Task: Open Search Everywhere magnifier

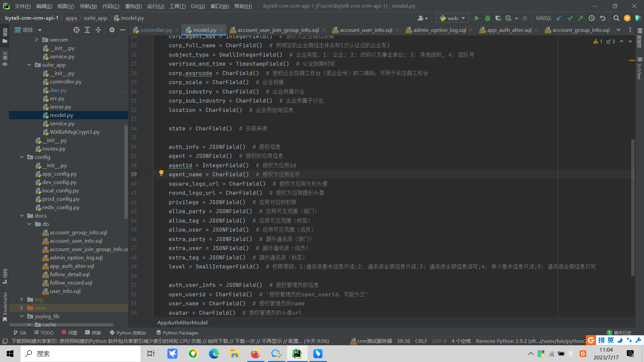Action: (616, 18)
